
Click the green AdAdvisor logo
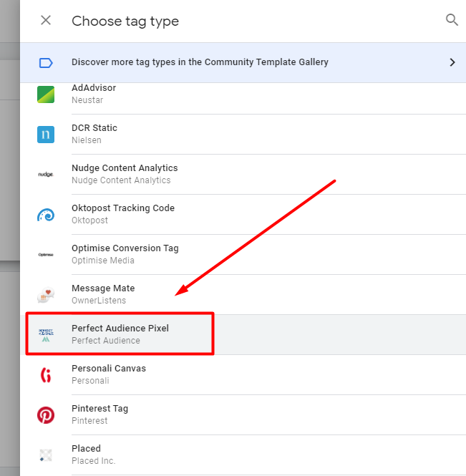click(46, 94)
